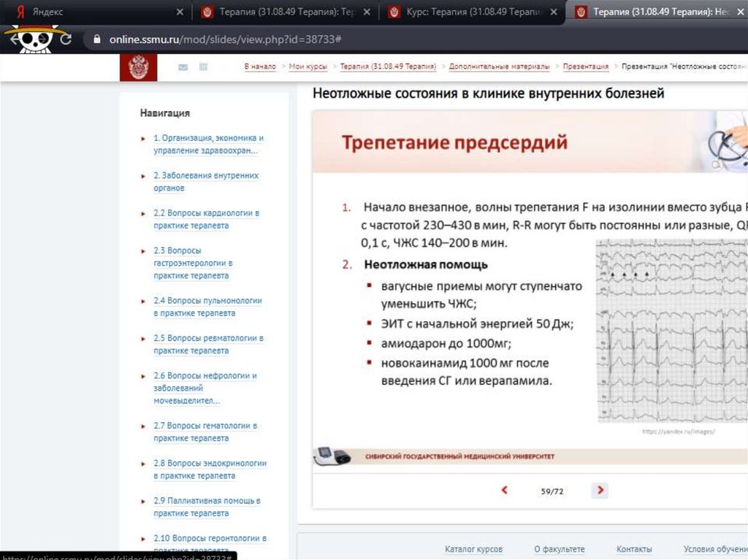Click the ECG image on the slide

(x=672, y=331)
